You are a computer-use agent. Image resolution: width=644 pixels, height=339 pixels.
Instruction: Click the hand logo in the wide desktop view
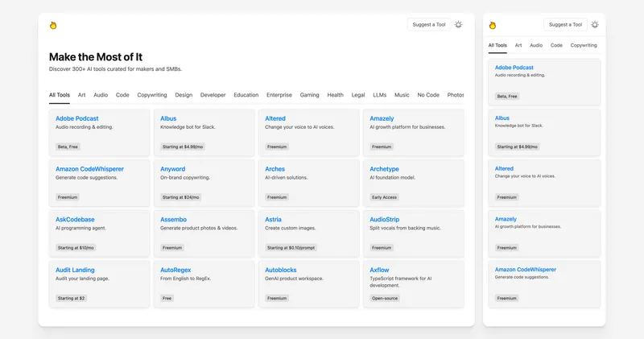pyautogui.click(x=53, y=25)
